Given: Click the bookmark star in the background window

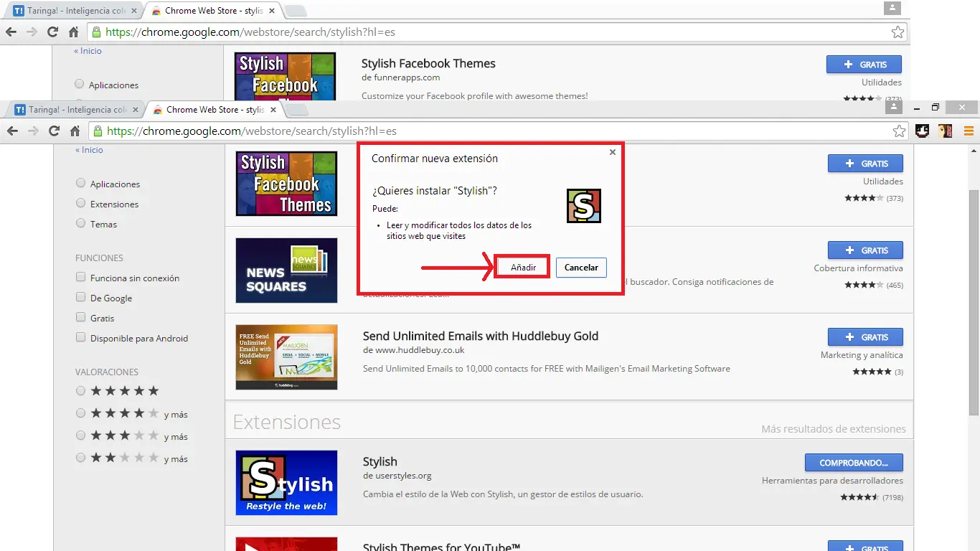Looking at the screenshot, I should click(897, 32).
